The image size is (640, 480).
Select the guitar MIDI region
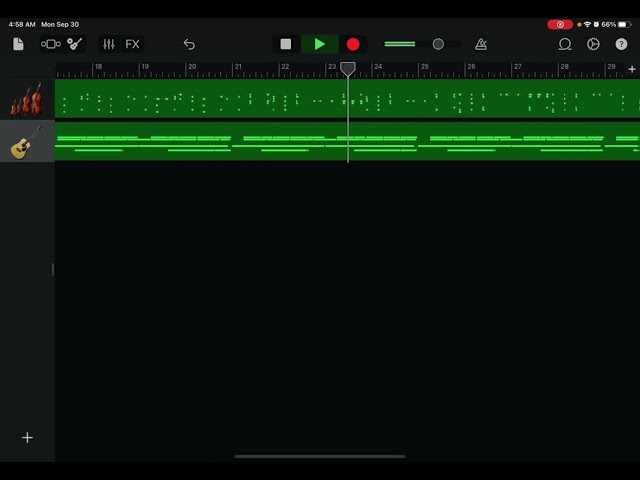click(x=347, y=141)
